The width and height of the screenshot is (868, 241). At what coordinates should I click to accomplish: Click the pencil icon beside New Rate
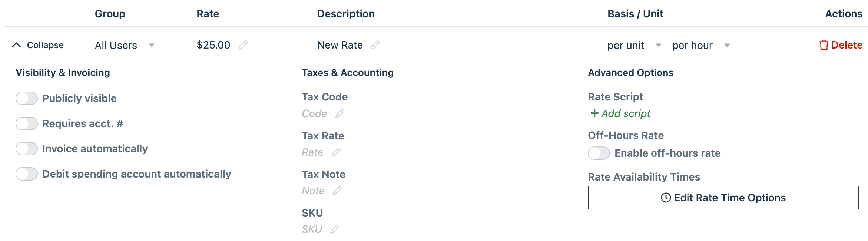click(x=376, y=45)
